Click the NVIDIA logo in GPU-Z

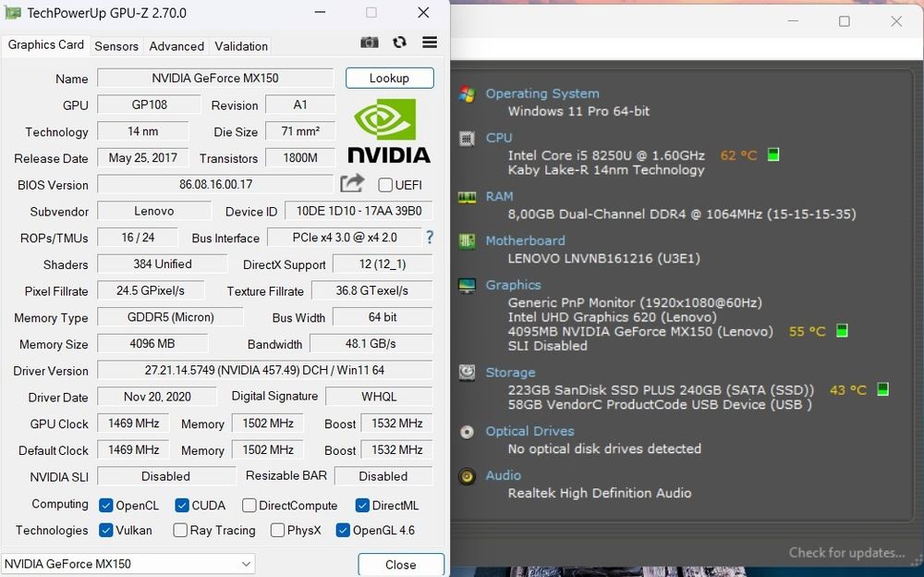(x=389, y=130)
